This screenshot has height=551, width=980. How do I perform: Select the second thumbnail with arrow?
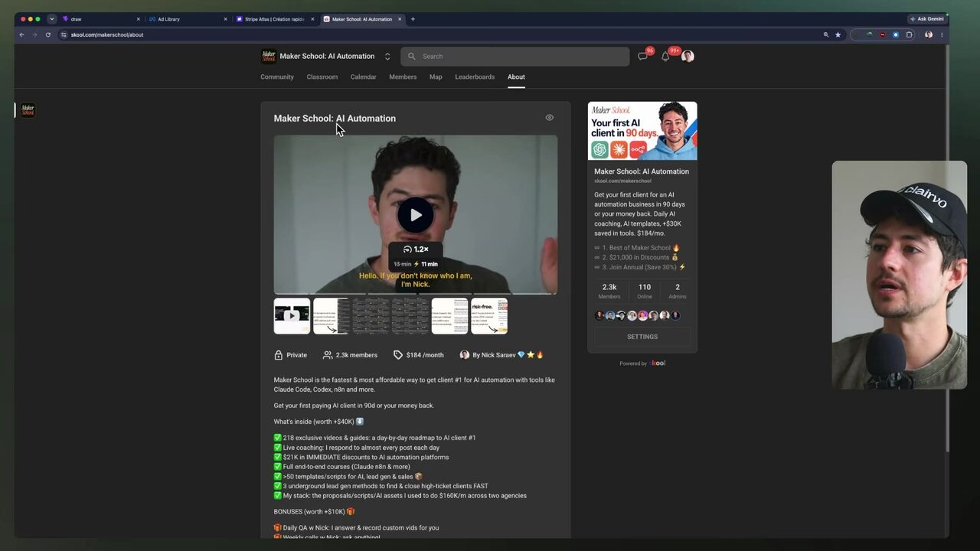(332, 316)
